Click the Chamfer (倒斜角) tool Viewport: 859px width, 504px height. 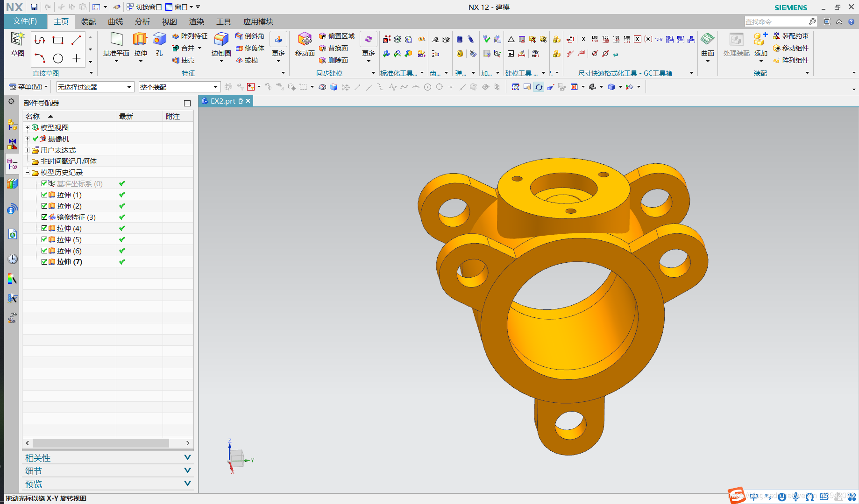pyautogui.click(x=250, y=36)
